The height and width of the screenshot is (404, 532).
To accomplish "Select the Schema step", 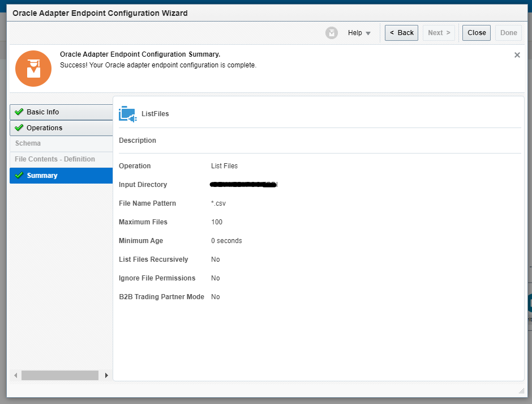I will (x=61, y=143).
